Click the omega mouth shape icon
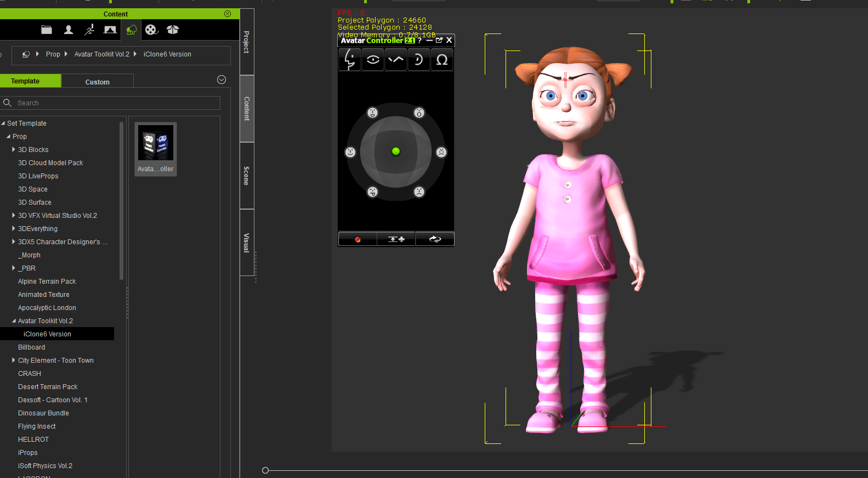The height and width of the screenshot is (478, 868). click(442, 60)
